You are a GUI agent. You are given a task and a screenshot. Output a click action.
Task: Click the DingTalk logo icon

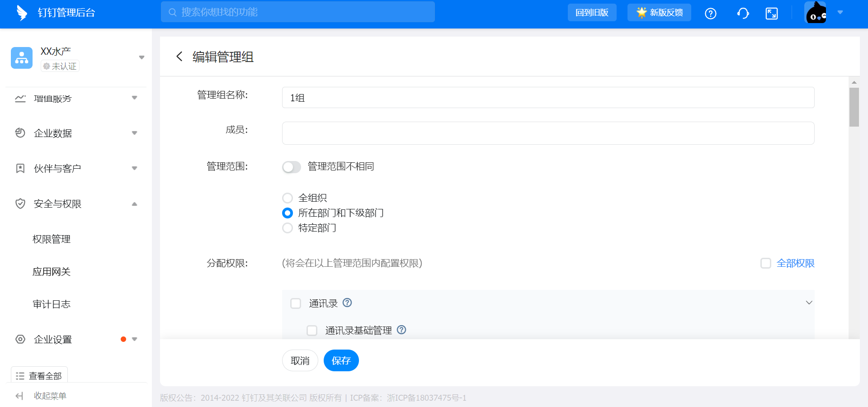tap(21, 13)
